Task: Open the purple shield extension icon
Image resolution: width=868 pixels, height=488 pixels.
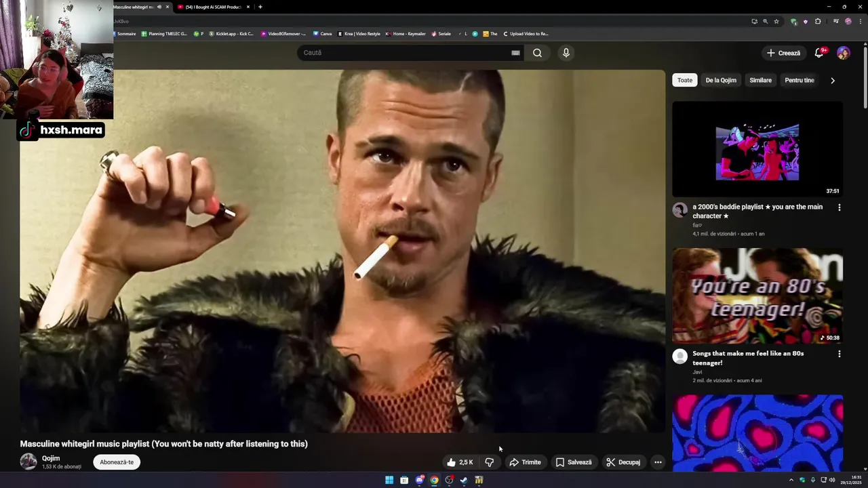Action: [x=806, y=22]
